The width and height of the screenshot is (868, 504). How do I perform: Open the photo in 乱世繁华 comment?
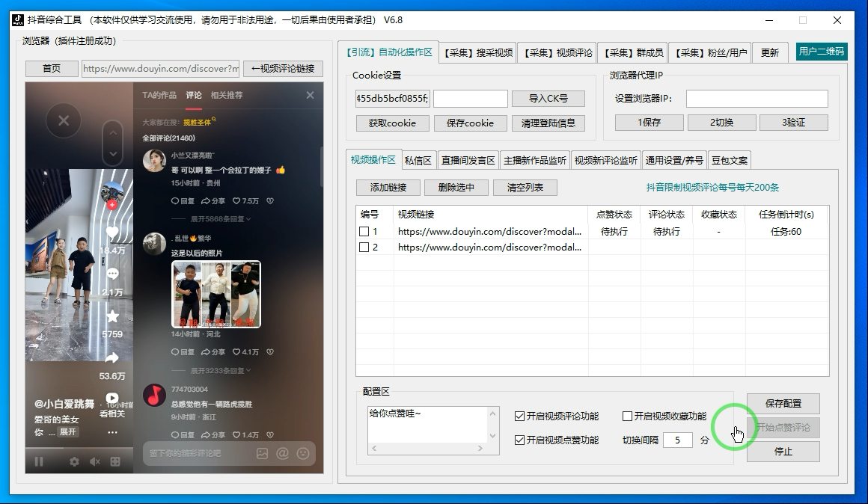216,295
